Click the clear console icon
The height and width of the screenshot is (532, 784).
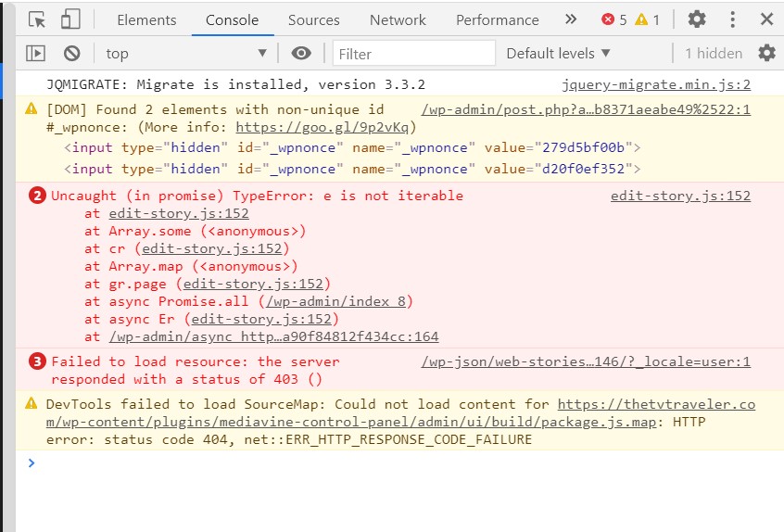point(71,54)
